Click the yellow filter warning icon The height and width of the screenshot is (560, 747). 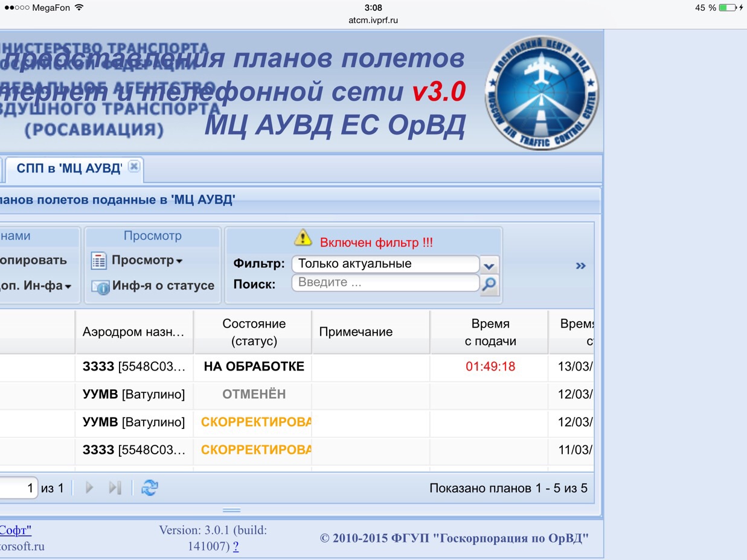(303, 238)
